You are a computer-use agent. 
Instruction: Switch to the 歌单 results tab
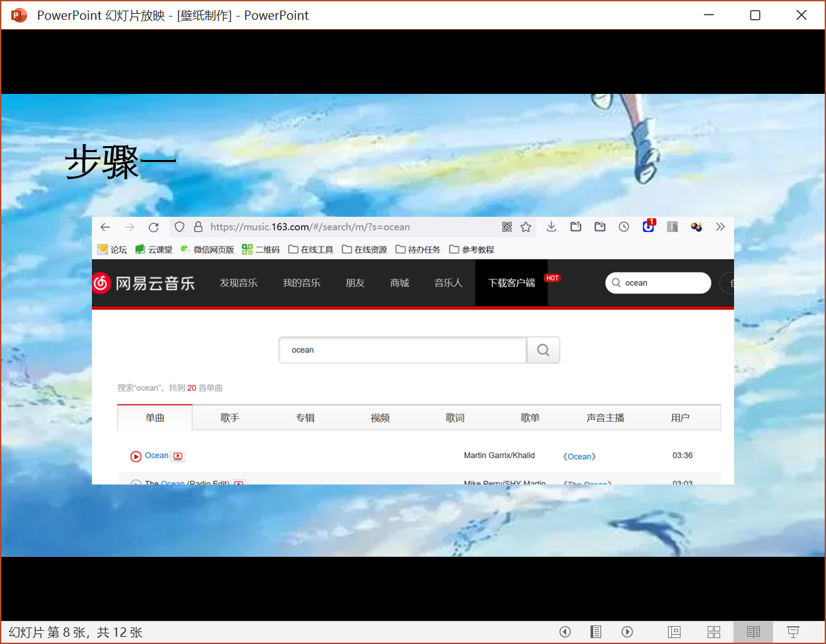click(530, 418)
